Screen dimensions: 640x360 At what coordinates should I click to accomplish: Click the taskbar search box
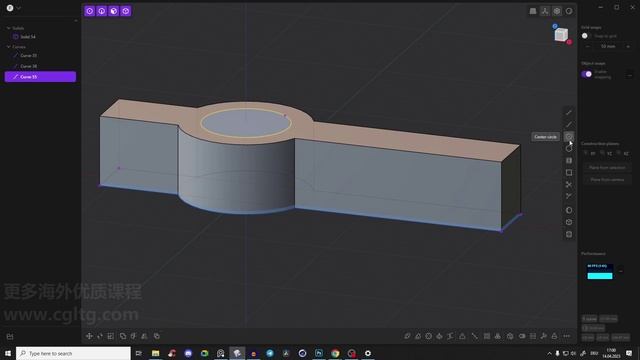73,353
